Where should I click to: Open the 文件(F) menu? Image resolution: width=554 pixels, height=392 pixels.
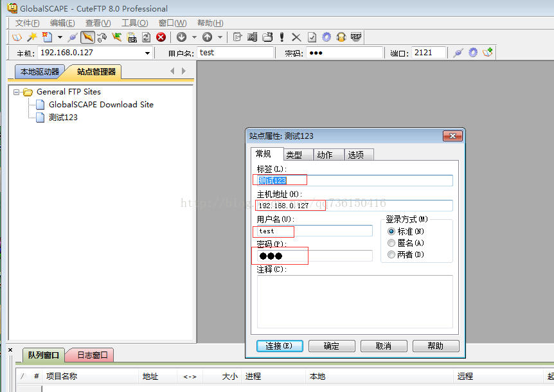pos(27,23)
